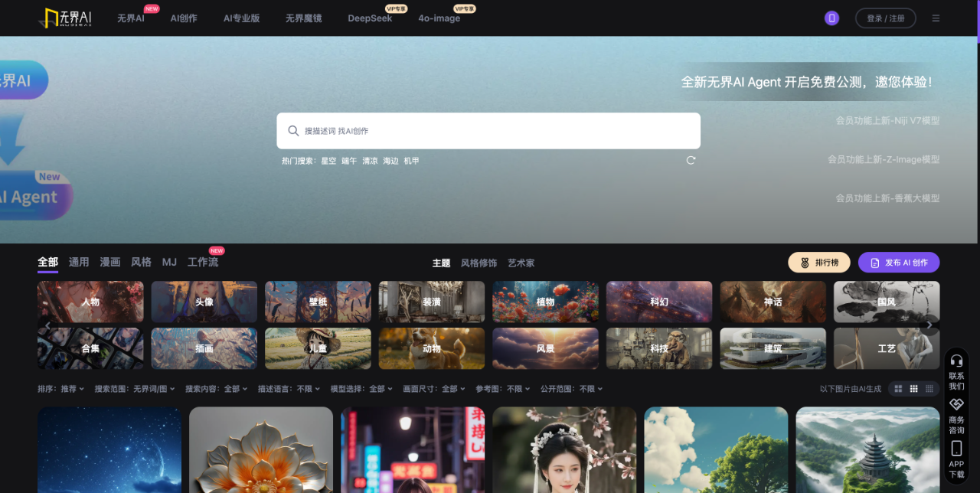Expand the 排序 sort dropdown
This screenshot has height=493, width=980.
point(61,389)
